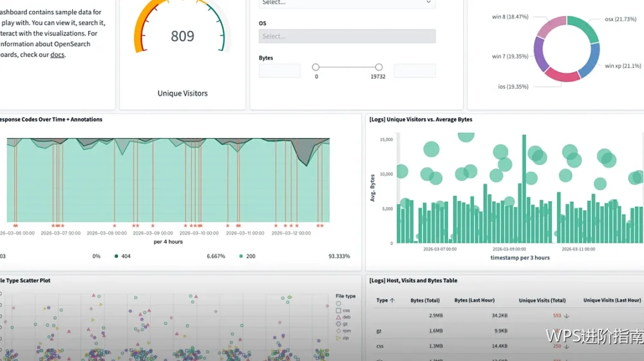
Task: Click the 'per 4 hours' axis label
Action: (x=168, y=242)
